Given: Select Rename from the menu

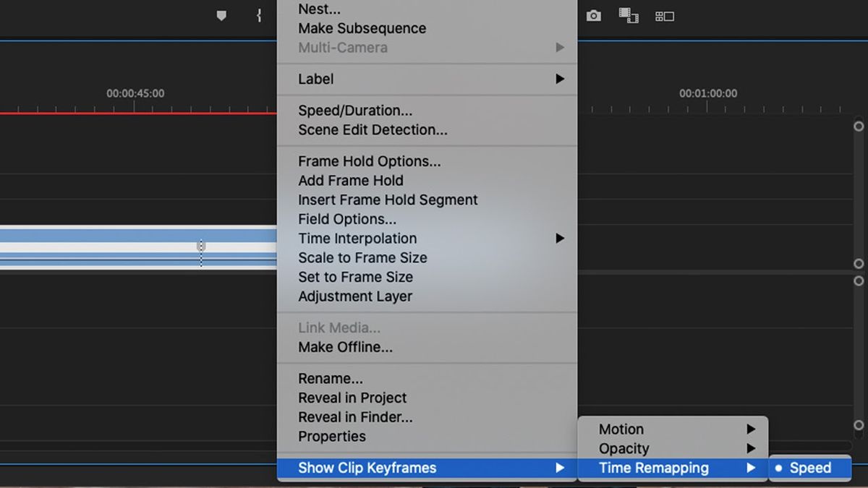Looking at the screenshot, I should pyautogui.click(x=331, y=378).
